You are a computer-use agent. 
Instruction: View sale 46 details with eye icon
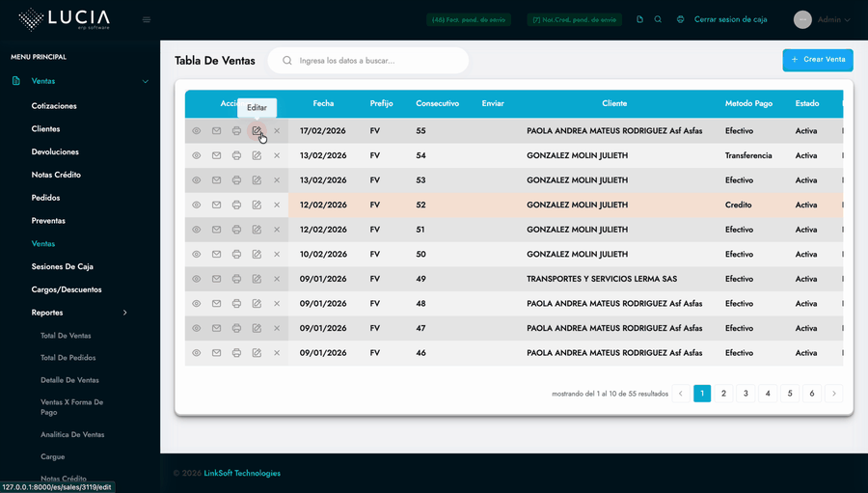[196, 353]
